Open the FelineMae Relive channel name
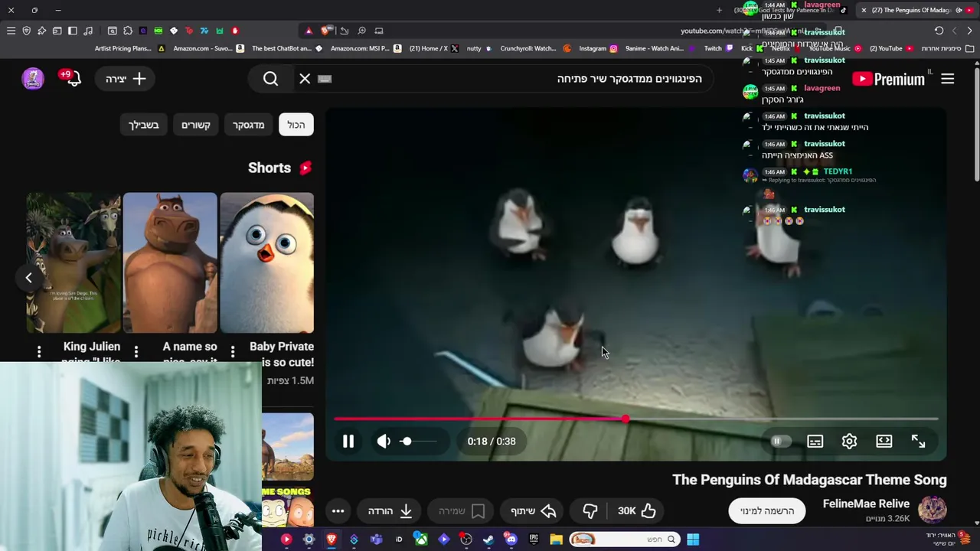This screenshot has width=980, height=551. click(x=866, y=504)
